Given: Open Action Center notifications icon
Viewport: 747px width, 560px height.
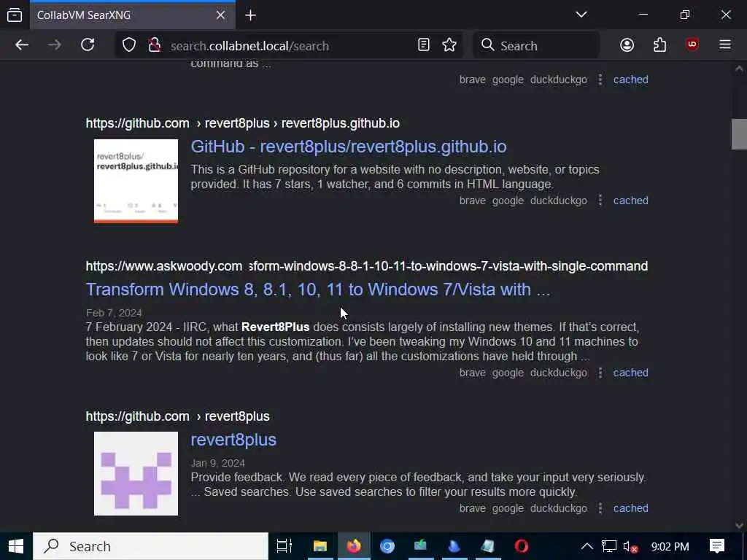Looking at the screenshot, I should [716, 546].
